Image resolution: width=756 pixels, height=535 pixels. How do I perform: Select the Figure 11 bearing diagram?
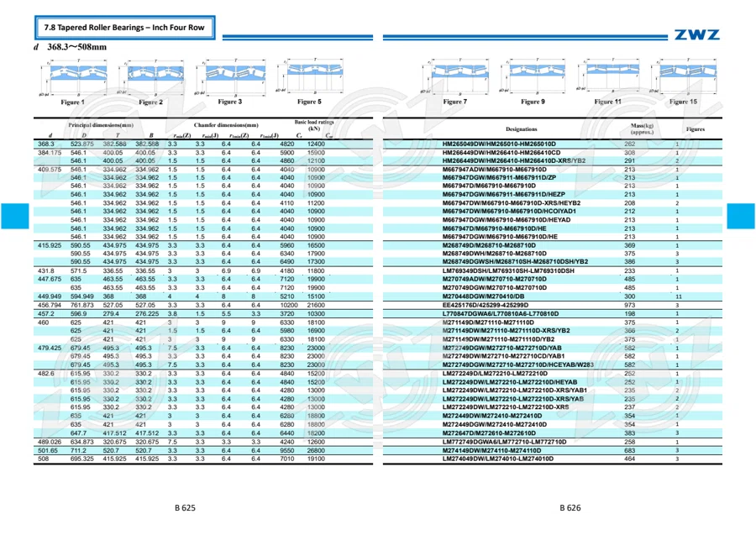pos(608,77)
